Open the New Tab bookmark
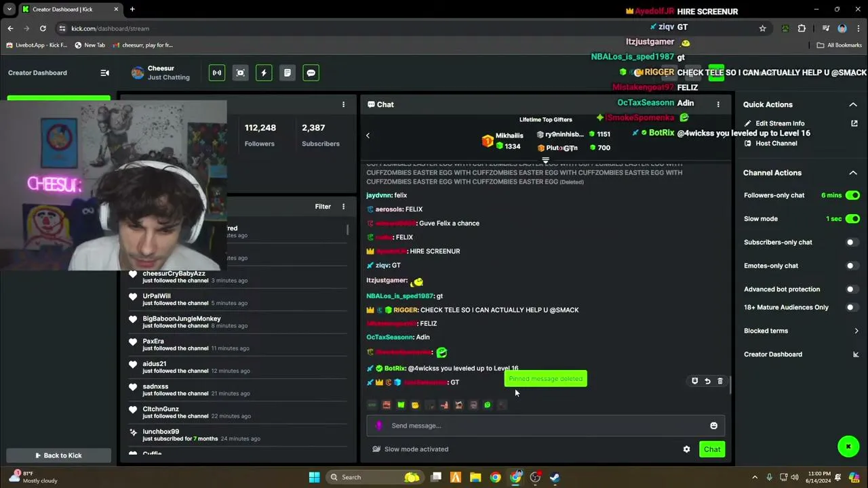 (90, 45)
